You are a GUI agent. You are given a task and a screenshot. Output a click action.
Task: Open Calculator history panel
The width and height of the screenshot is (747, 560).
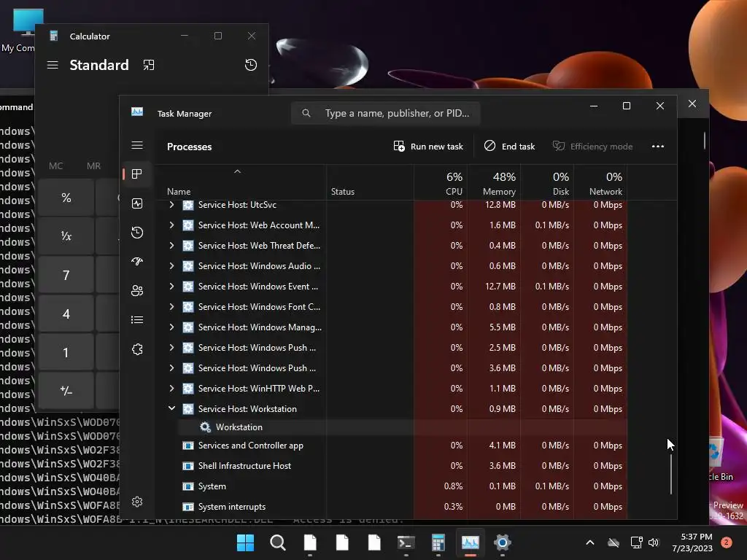(x=251, y=65)
